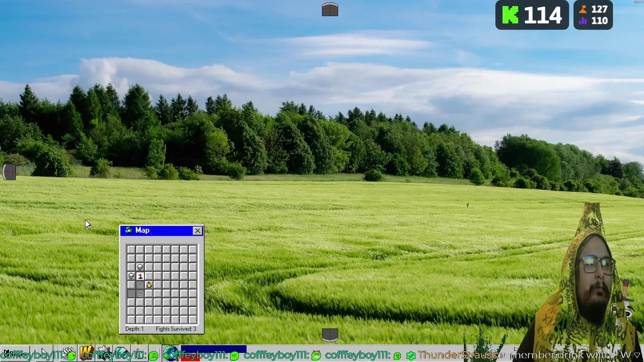Click the faded skull tile left of the money bag
Image resolution: width=644 pixels, height=362 pixels.
point(140,285)
